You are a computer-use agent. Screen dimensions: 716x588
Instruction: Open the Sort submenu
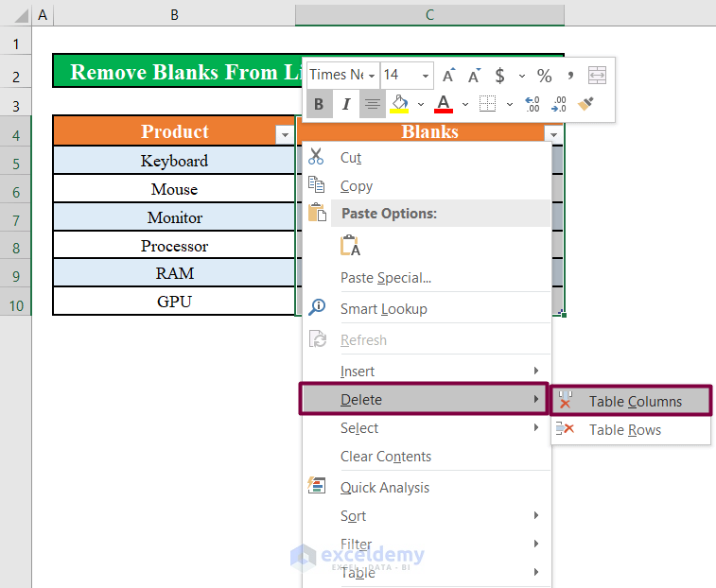[426, 515]
